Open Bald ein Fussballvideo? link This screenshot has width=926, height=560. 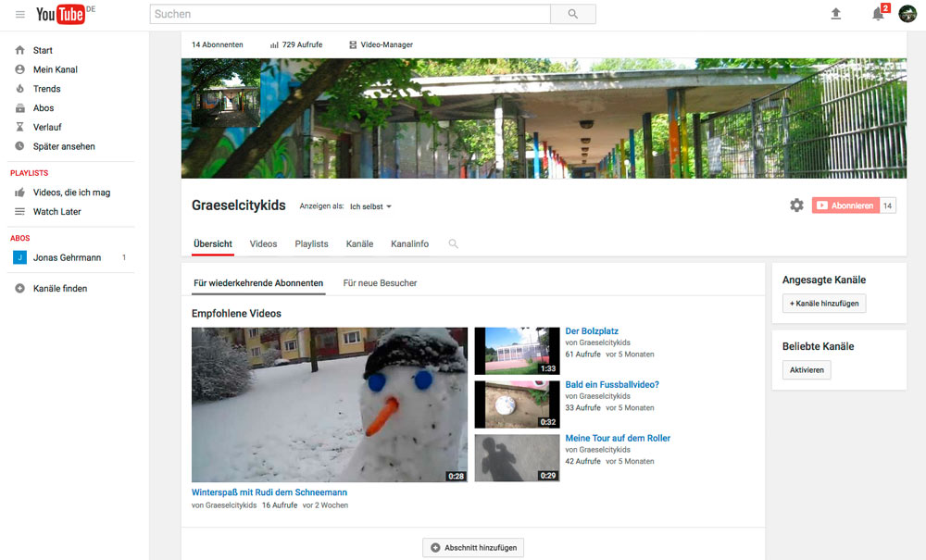click(x=612, y=384)
